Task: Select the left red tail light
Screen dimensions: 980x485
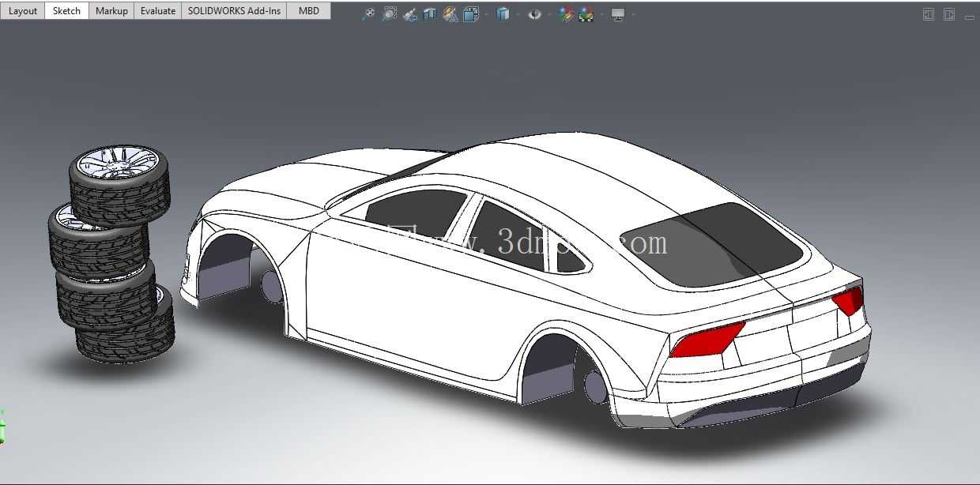Action: 706,340
